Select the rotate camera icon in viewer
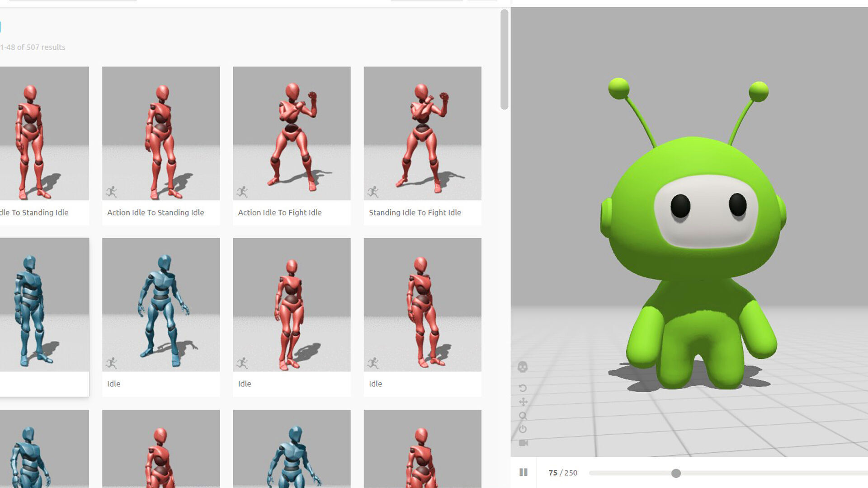Image resolution: width=868 pixels, height=488 pixels. click(523, 388)
